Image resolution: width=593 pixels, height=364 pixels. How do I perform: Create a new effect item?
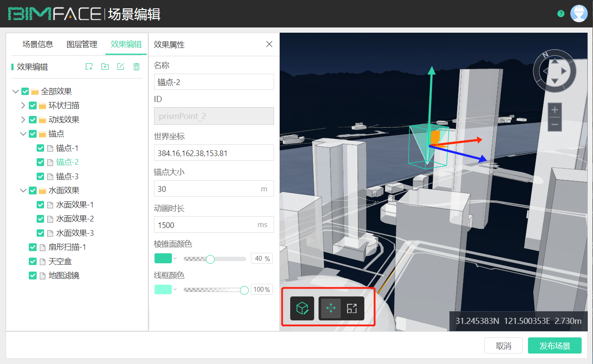(x=89, y=66)
